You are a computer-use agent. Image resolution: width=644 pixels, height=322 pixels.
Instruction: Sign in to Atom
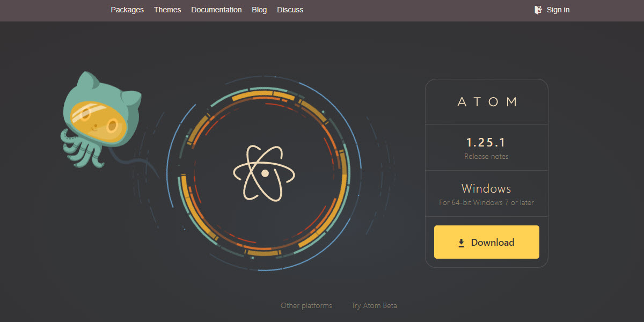tap(558, 10)
